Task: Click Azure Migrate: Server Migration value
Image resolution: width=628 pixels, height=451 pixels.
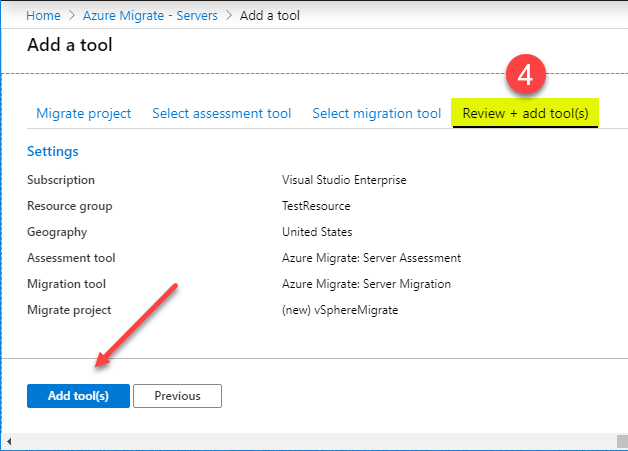Action: tap(366, 284)
